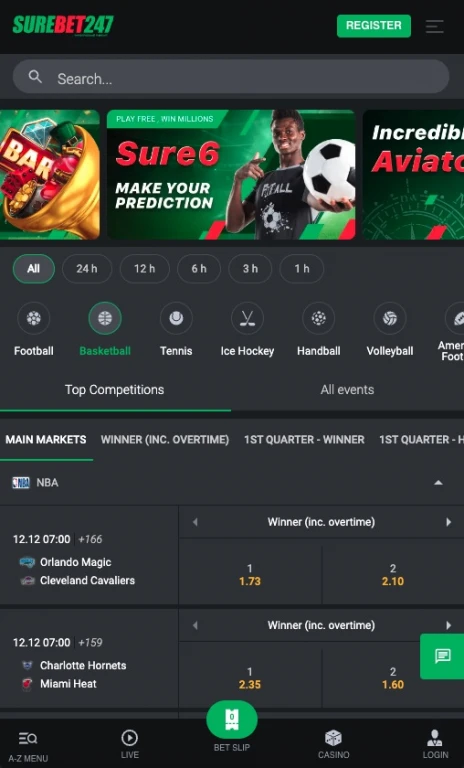
Task: Select odds 1.73 for Orlando Magic
Action: coord(250,575)
